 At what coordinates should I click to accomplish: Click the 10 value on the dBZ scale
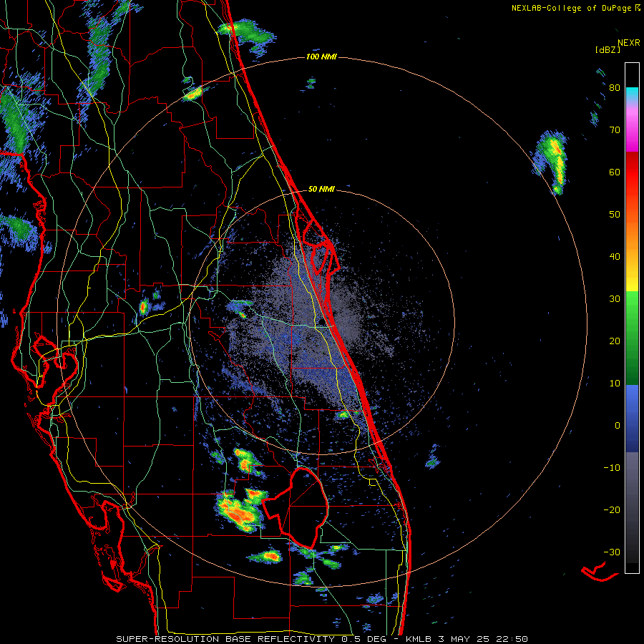coord(615,384)
